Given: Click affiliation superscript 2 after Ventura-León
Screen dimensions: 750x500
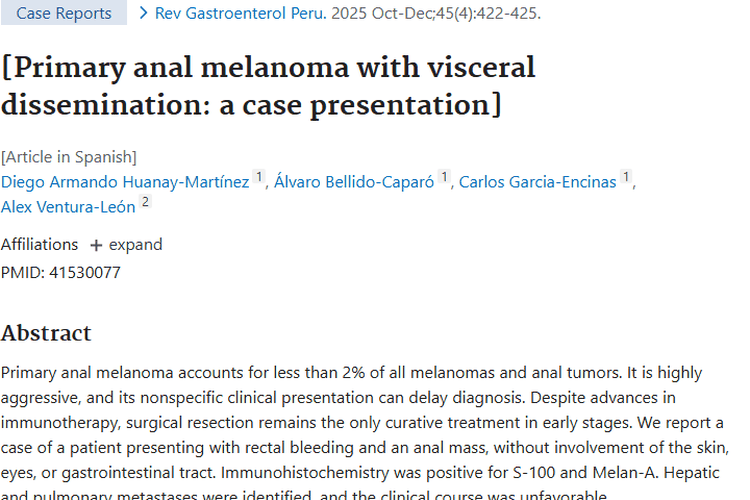Looking at the screenshot, I should pos(145,202).
